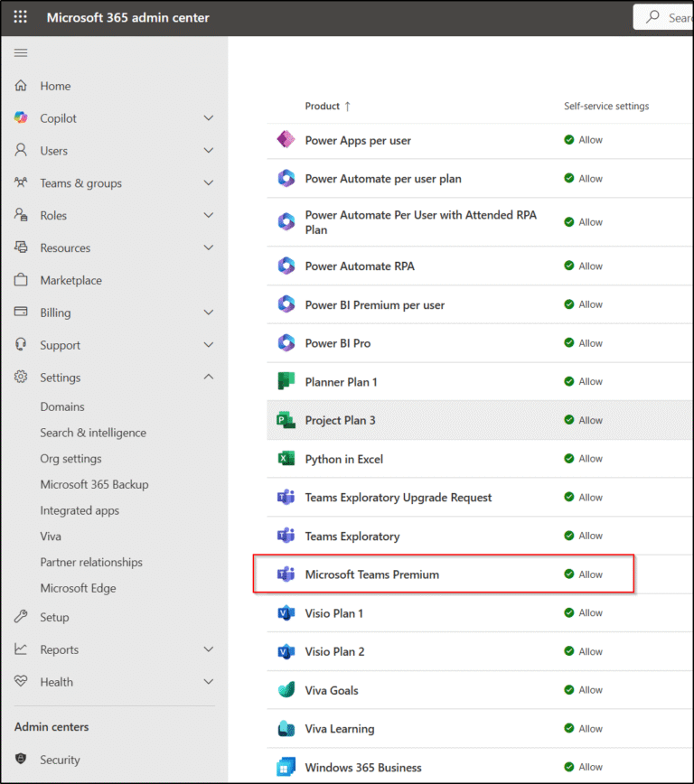Click the Visio Plan 2 product icon

coord(286,651)
